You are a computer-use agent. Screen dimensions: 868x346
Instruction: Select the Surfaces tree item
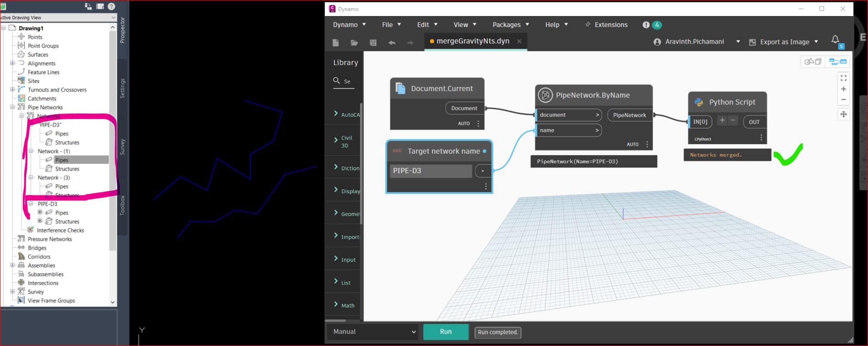[38, 54]
